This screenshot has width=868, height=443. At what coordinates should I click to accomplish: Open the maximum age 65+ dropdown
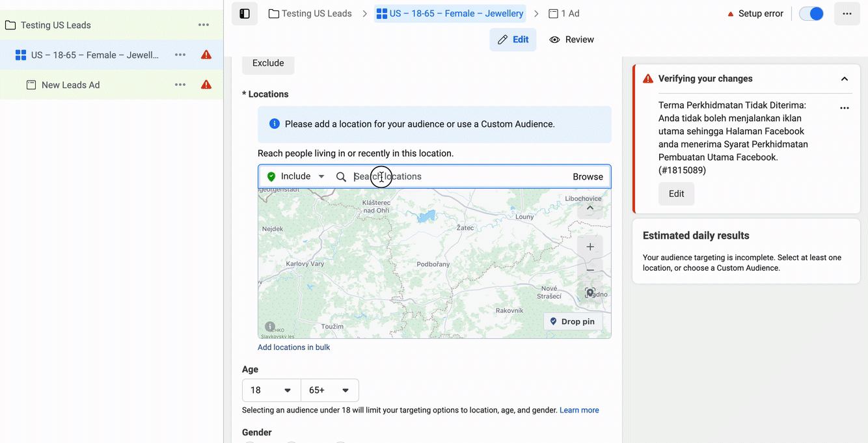tap(330, 390)
